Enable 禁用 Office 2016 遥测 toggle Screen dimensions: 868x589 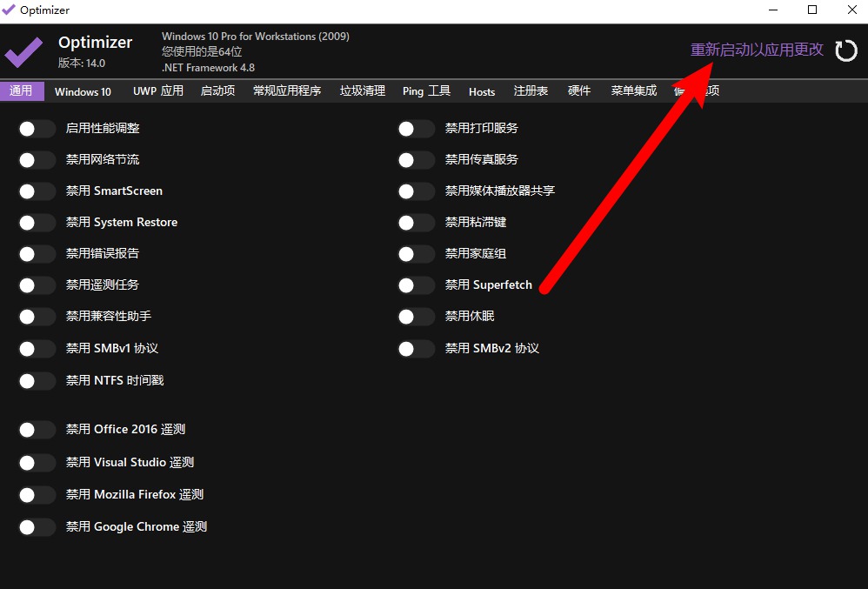coord(37,430)
